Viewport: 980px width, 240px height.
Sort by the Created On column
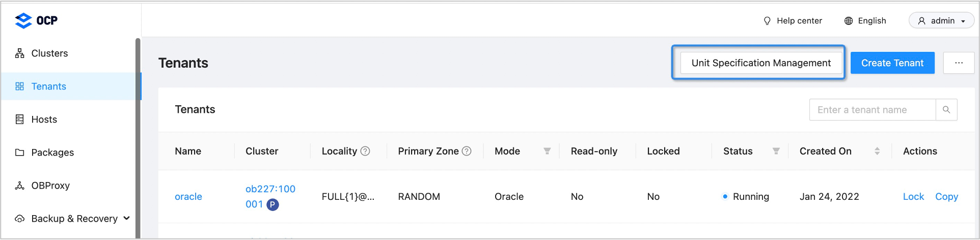877,151
